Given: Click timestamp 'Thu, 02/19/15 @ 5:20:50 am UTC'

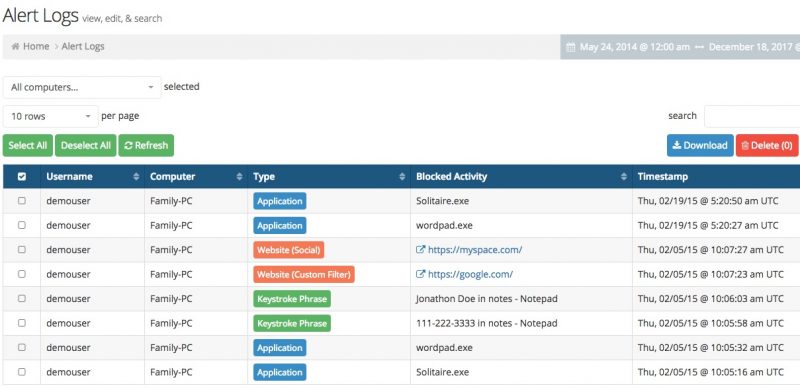Looking at the screenshot, I should pos(708,201).
